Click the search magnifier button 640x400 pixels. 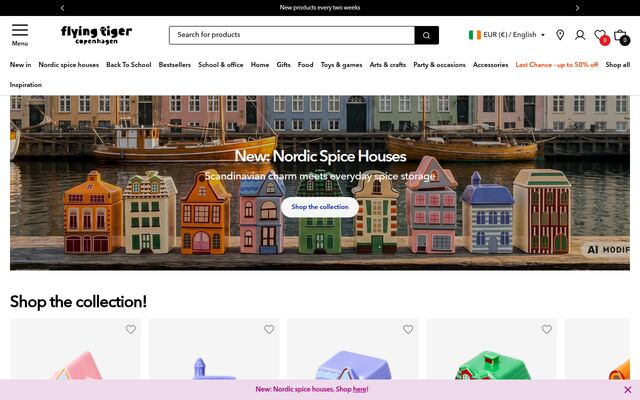coord(426,35)
